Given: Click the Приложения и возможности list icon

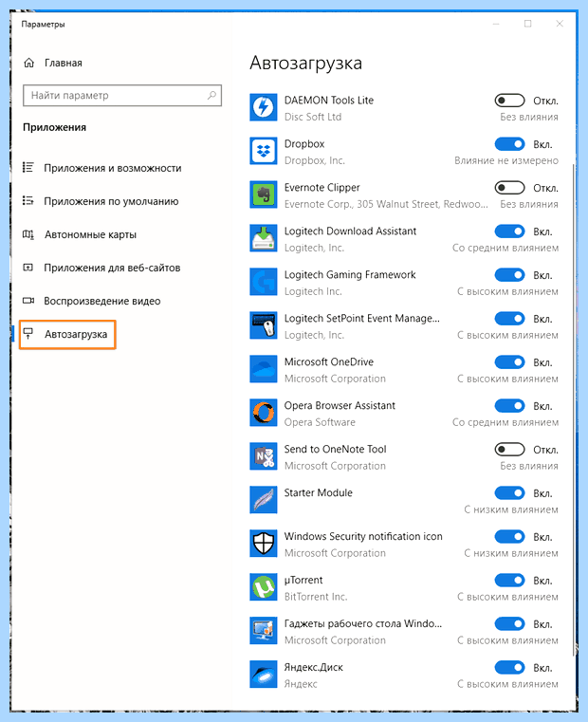Looking at the screenshot, I should [x=28, y=168].
